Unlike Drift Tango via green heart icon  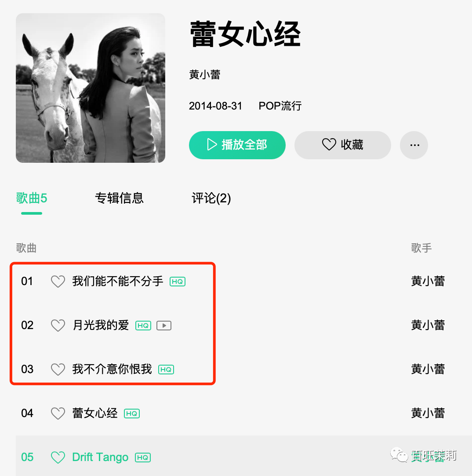coord(58,458)
